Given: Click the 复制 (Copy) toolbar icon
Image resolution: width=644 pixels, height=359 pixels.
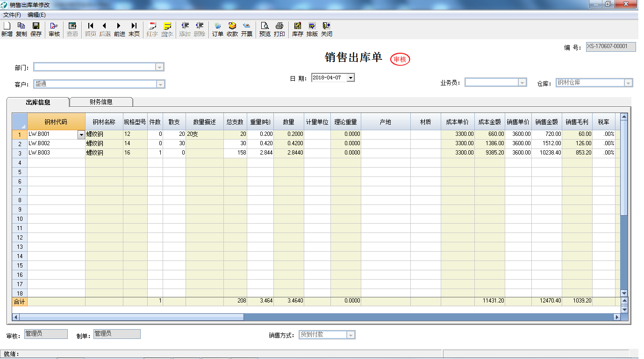Looking at the screenshot, I should 21,29.
